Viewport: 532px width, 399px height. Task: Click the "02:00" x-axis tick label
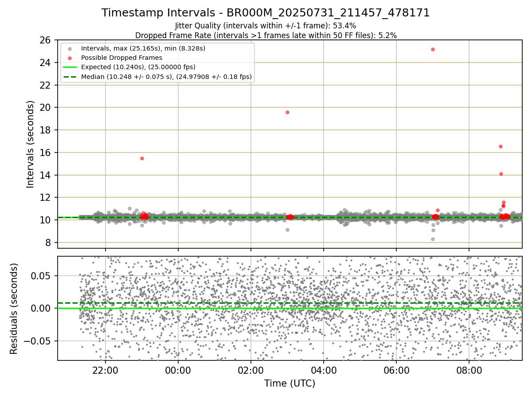tap(251, 371)
